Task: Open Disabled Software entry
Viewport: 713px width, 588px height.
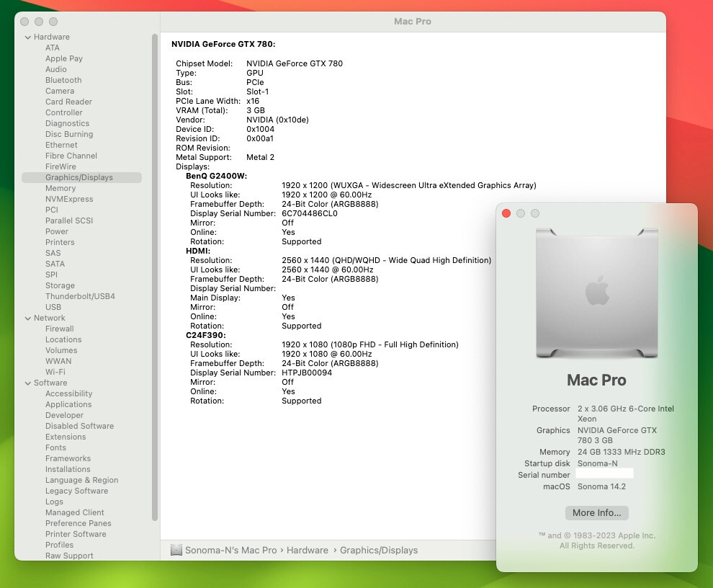Action: 79,427
